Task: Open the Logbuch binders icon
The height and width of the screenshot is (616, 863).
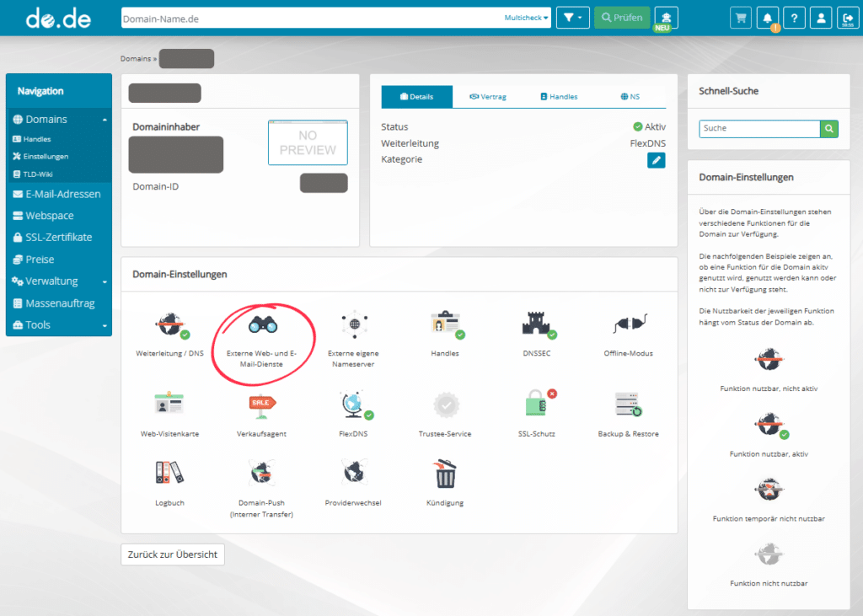Action: [x=169, y=473]
